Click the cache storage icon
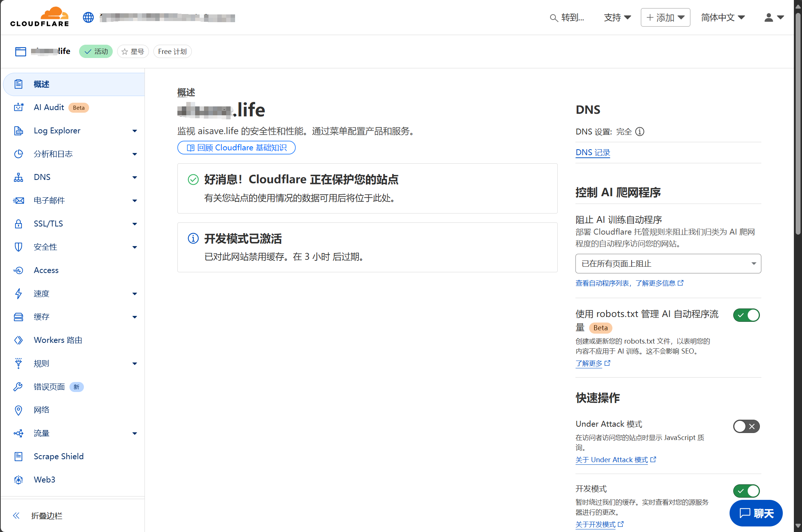The height and width of the screenshot is (532, 802). [x=18, y=317]
